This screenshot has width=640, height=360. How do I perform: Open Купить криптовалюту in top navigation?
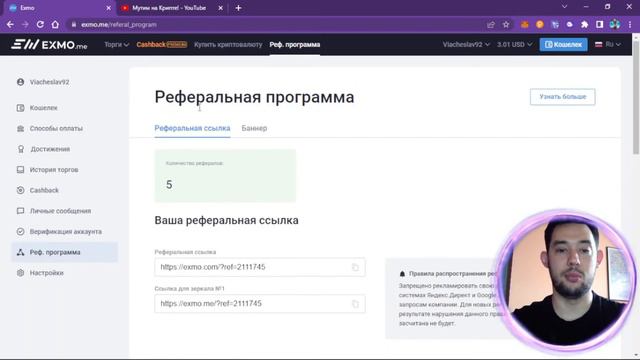coord(228,44)
